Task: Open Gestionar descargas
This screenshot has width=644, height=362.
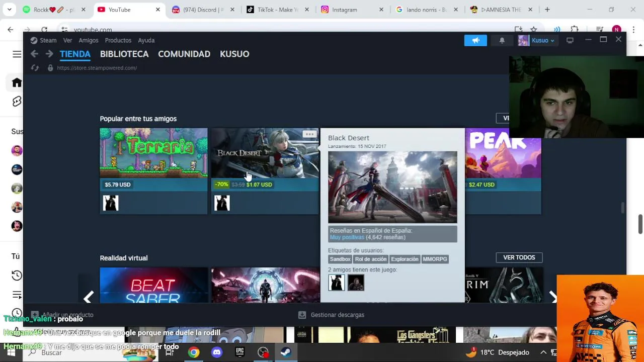Action: 331,315
